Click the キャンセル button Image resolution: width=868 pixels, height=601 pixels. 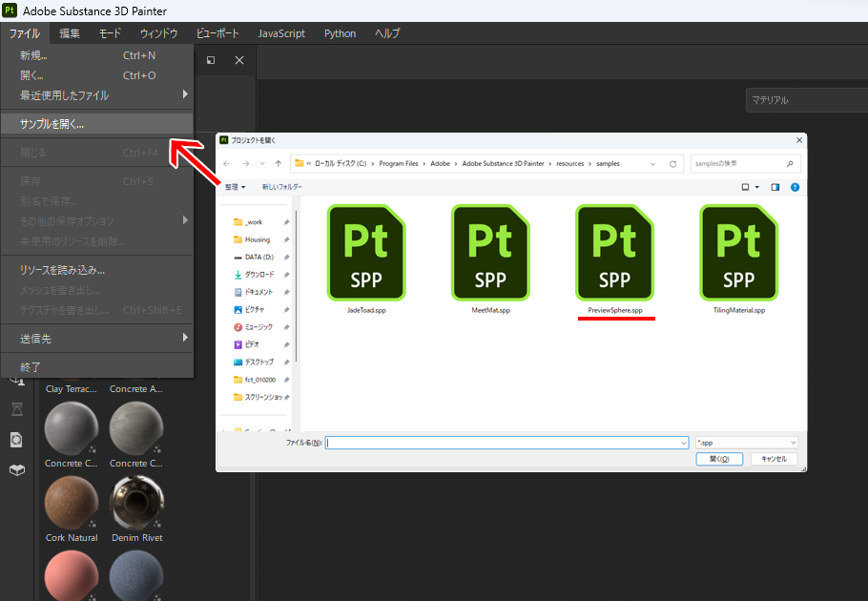(774, 459)
